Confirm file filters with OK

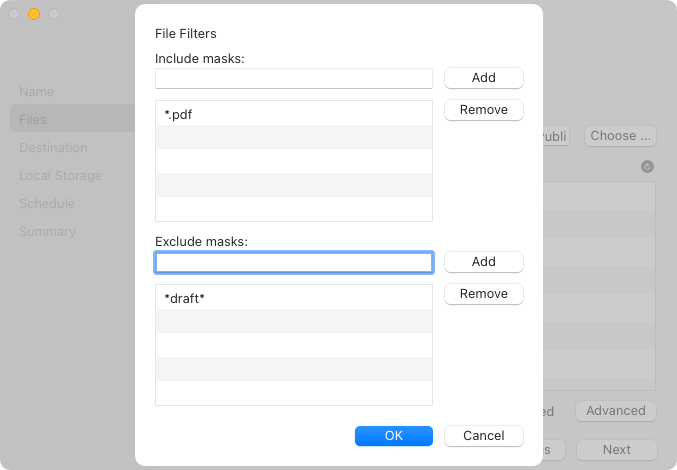pyautogui.click(x=393, y=436)
